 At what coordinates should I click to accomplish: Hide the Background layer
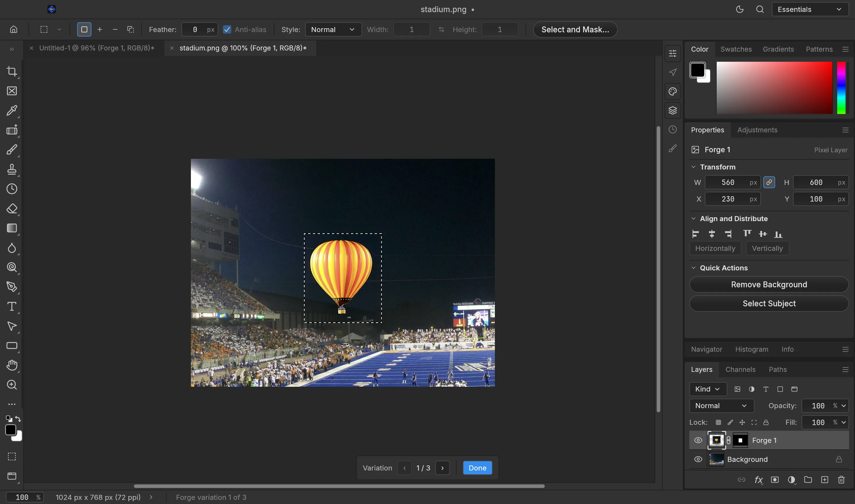tap(698, 459)
